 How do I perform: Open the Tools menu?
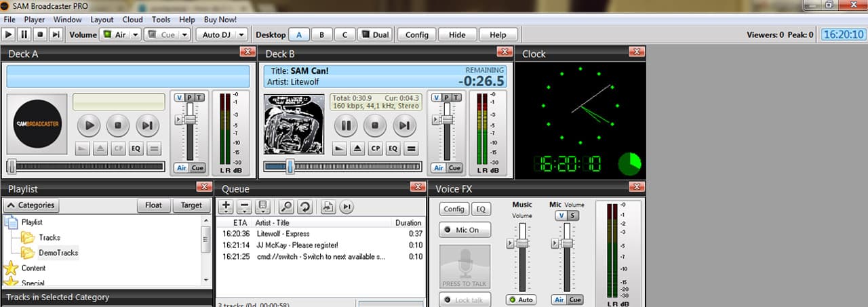pos(161,20)
